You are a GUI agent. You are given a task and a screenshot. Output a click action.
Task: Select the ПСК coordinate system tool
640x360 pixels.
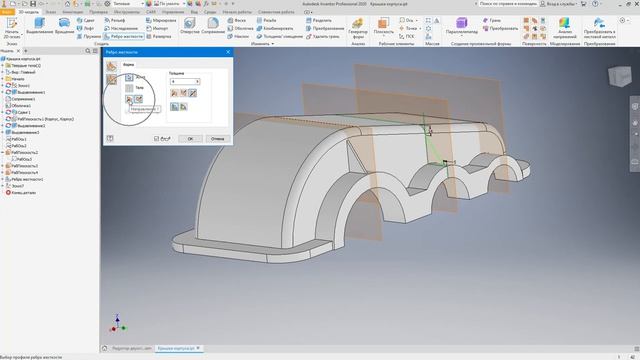click(407, 36)
